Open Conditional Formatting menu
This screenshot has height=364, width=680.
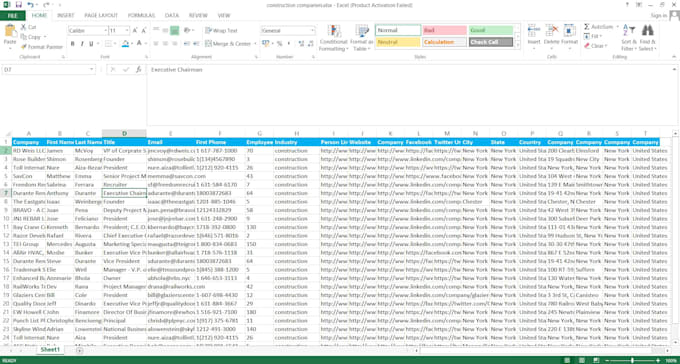pos(333,38)
